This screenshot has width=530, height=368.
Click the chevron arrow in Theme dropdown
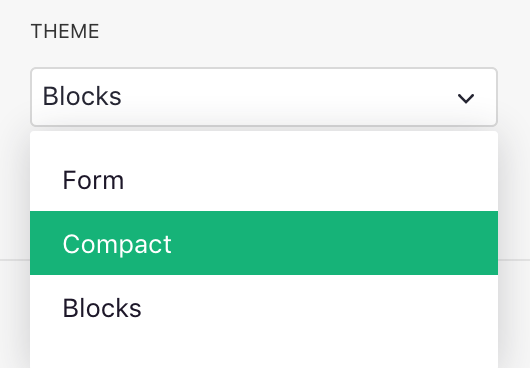point(466,98)
